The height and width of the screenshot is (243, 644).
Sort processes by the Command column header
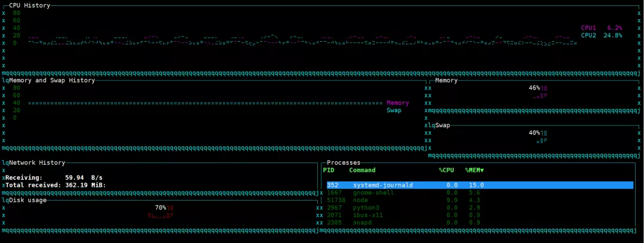pos(363,170)
